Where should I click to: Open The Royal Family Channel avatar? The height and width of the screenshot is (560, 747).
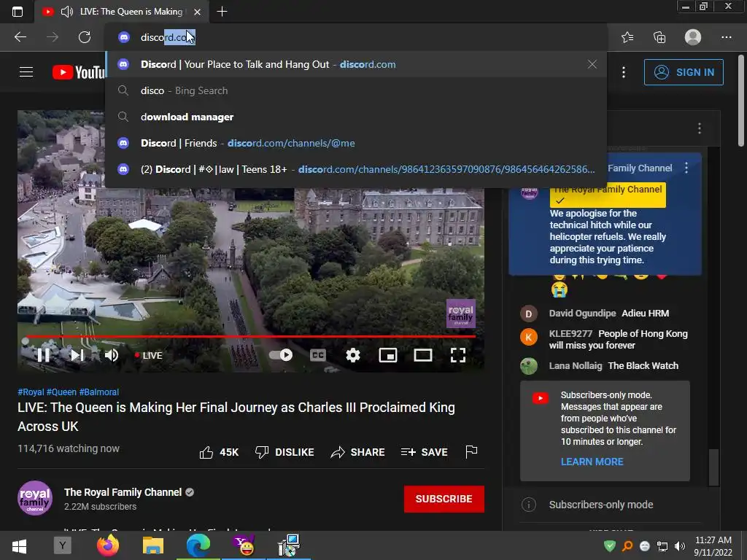(x=35, y=498)
